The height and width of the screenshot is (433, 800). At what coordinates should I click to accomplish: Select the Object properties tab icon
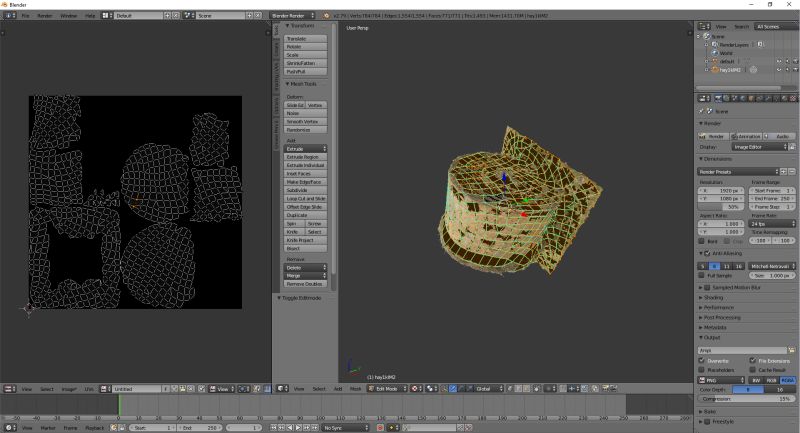pyautogui.click(x=751, y=98)
